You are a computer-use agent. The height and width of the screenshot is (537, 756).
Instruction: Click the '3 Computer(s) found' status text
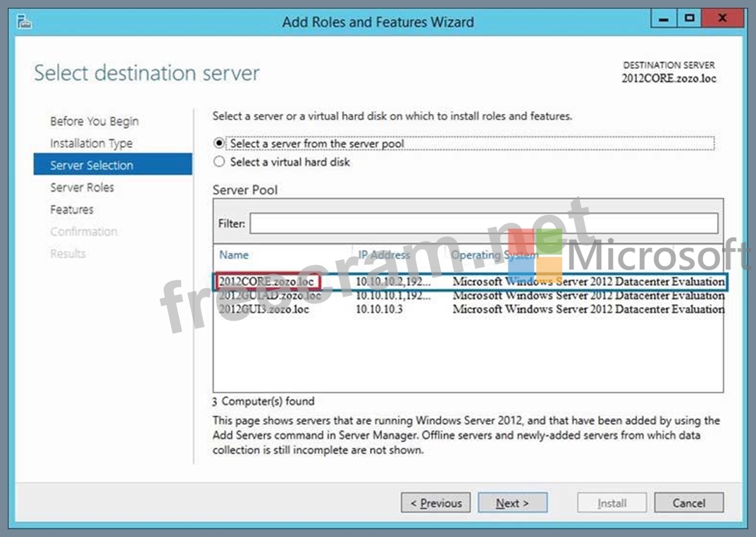[264, 400]
